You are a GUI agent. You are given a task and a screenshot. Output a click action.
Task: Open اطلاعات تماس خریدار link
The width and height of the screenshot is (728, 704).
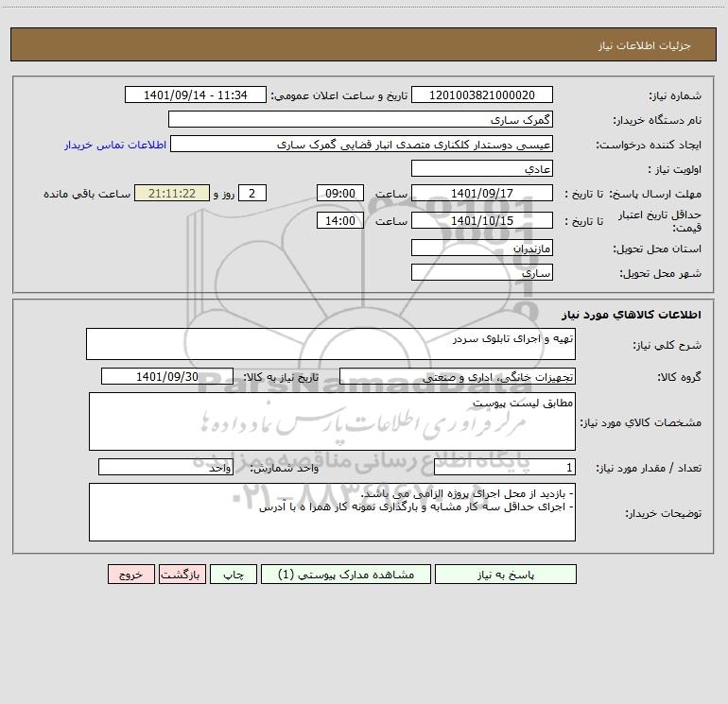(115, 145)
